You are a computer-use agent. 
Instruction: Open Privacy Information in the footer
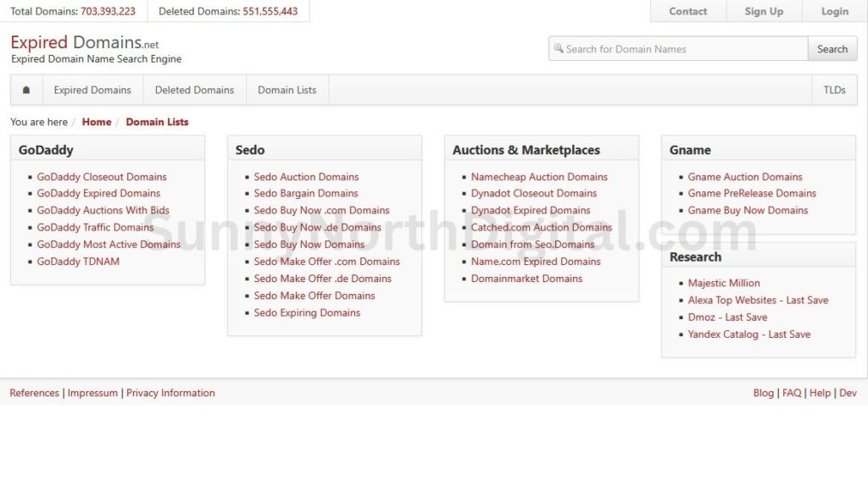pyautogui.click(x=170, y=393)
